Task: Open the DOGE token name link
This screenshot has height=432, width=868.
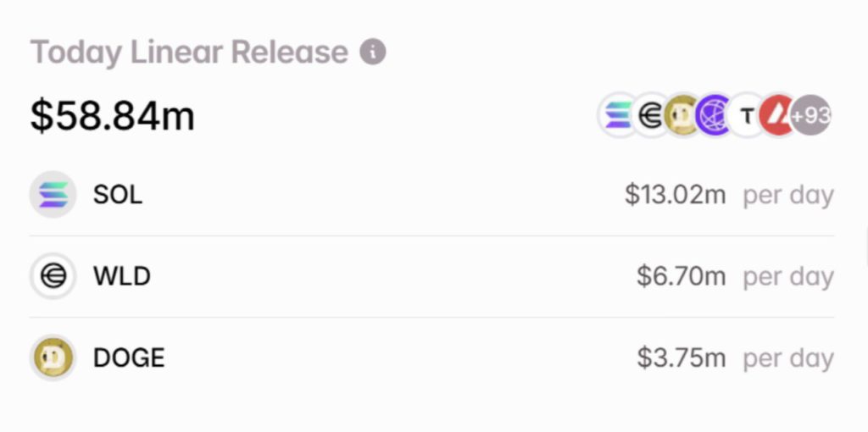Action: [x=129, y=357]
